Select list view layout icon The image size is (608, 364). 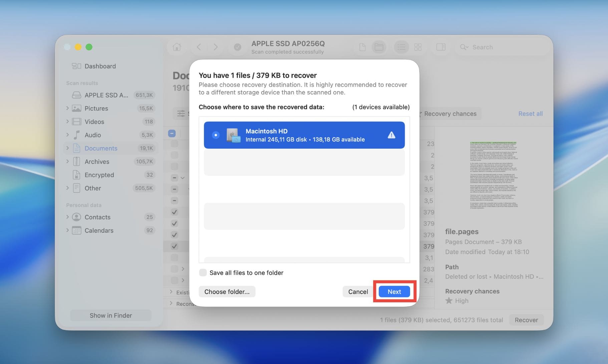[x=401, y=47]
